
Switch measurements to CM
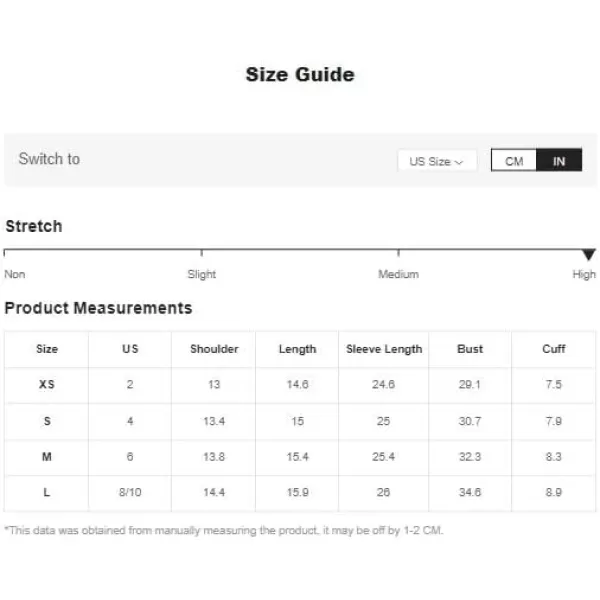pyautogui.click(x=514, y=160)
